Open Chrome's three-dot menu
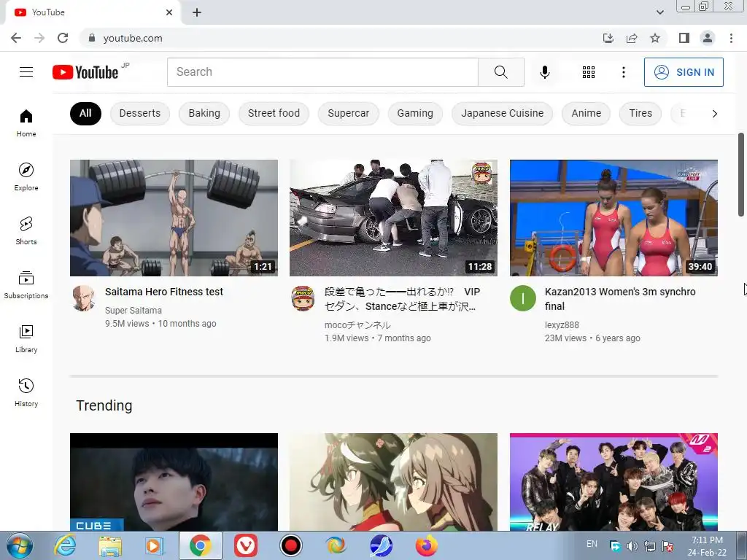The width and height of the screenshot is (747, 560). (x=731, y=38)
